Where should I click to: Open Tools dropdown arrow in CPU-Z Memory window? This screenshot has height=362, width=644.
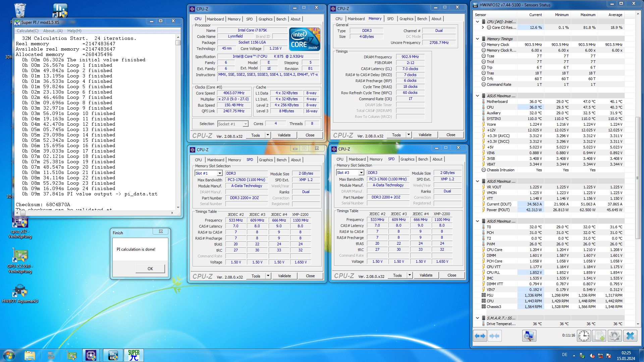point(409,135)
